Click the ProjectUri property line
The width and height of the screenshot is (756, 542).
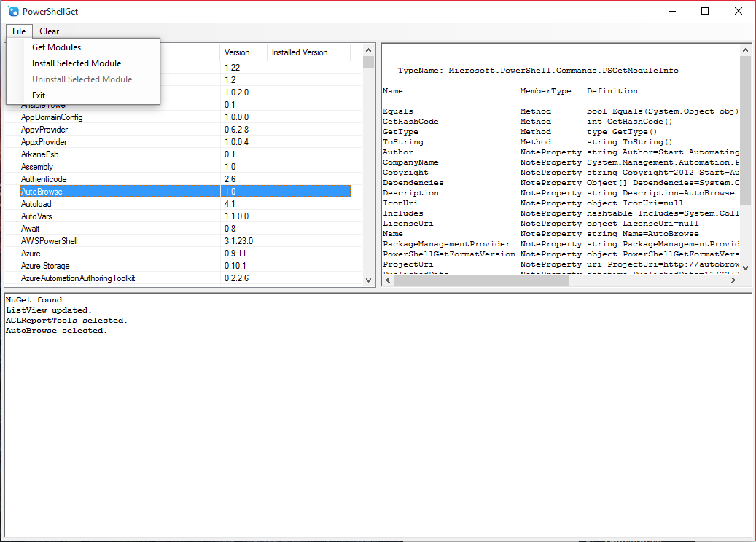click(560, 264)
